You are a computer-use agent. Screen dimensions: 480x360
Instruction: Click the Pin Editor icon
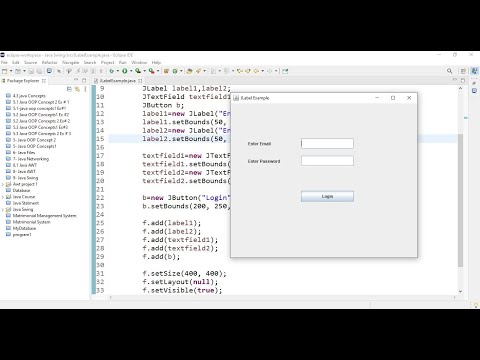(285, 71)
